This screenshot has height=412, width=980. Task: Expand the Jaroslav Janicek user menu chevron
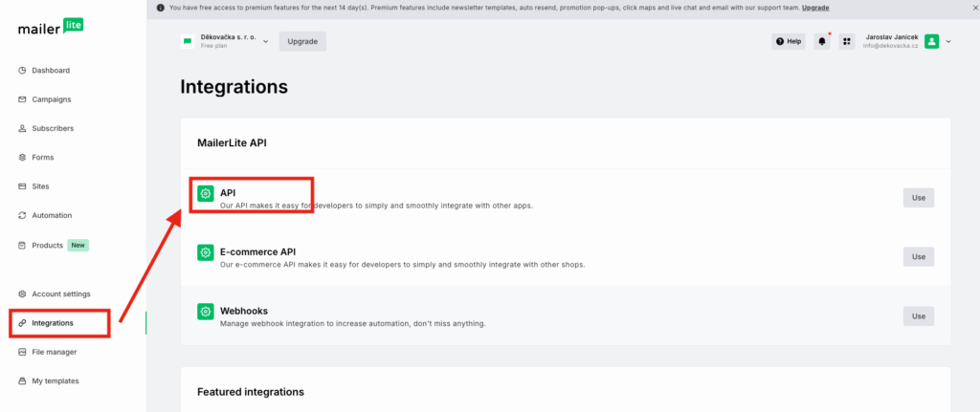point(948,41)
